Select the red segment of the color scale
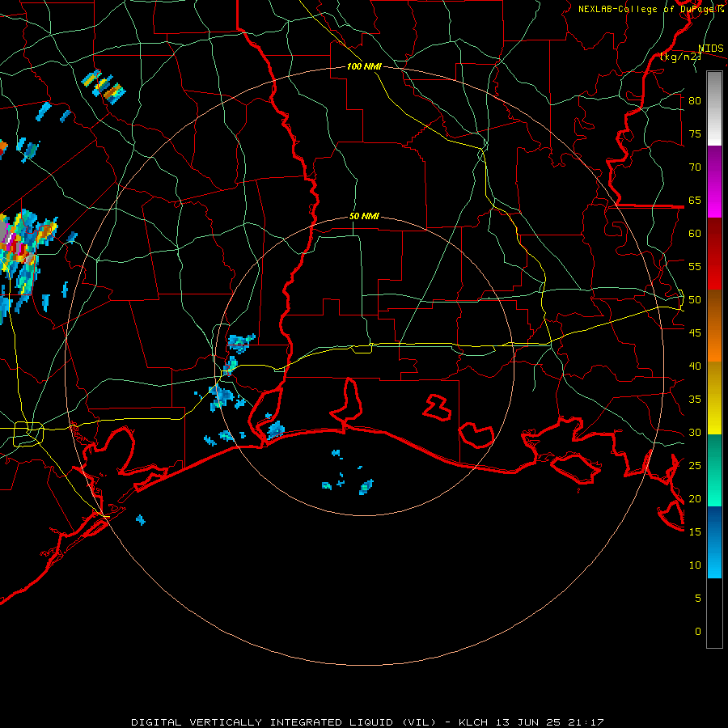Screen dimensions: 728x728 click(x=714, y=254)
